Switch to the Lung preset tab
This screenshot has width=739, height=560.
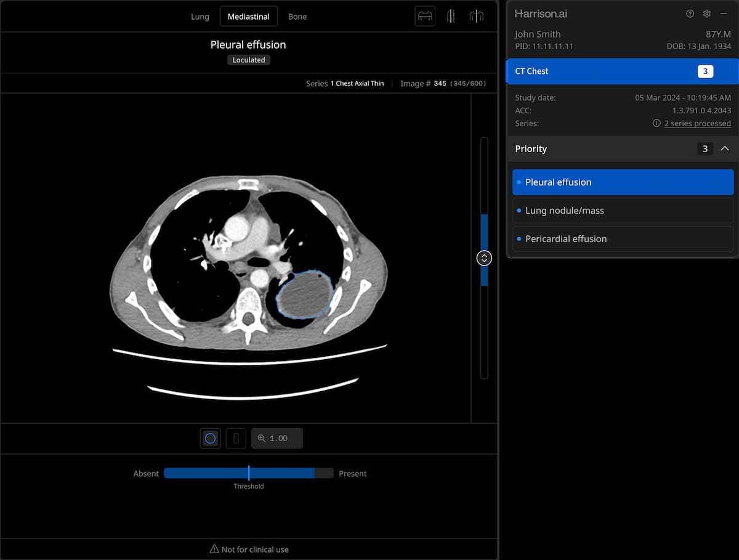point(200,17)
